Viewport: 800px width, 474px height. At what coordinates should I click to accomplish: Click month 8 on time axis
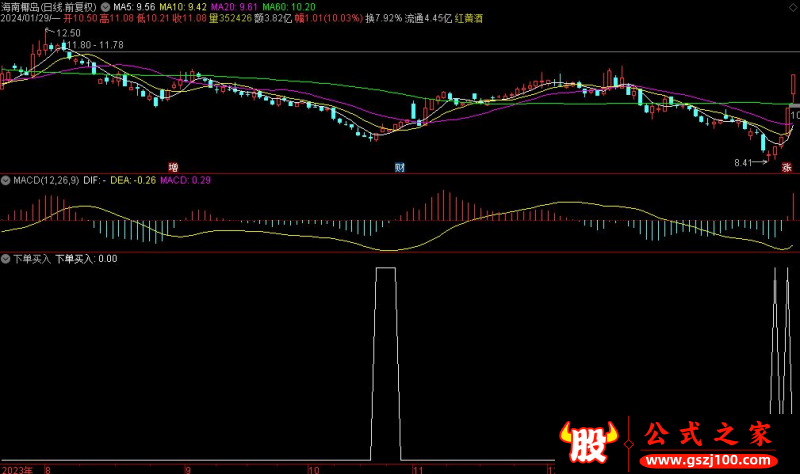click(48, 470)
